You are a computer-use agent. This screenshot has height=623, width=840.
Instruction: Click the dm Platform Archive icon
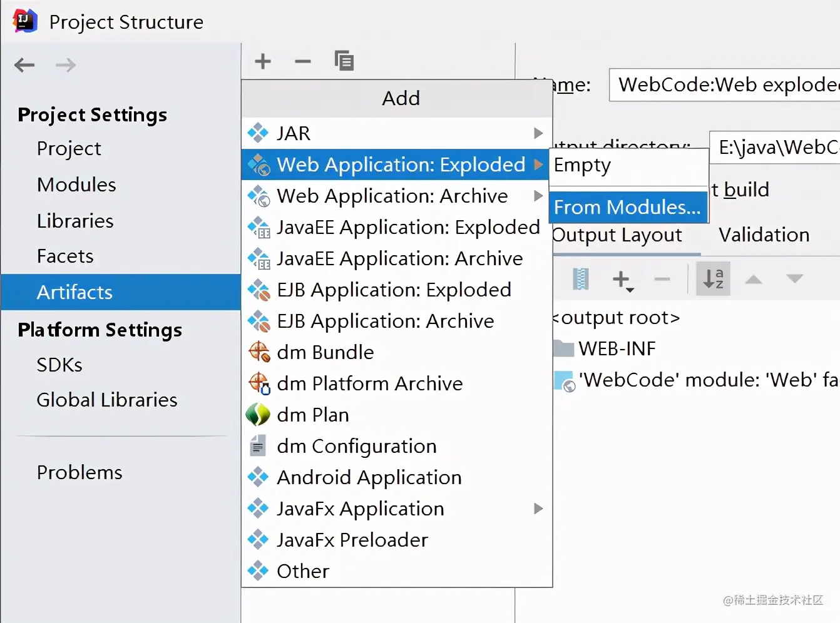click(259, 383)
